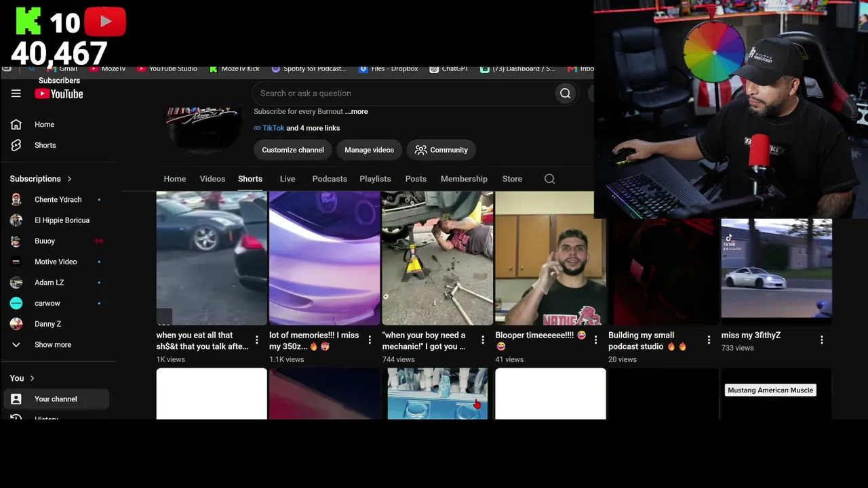Expand the You section chevron

click(32, 378)
